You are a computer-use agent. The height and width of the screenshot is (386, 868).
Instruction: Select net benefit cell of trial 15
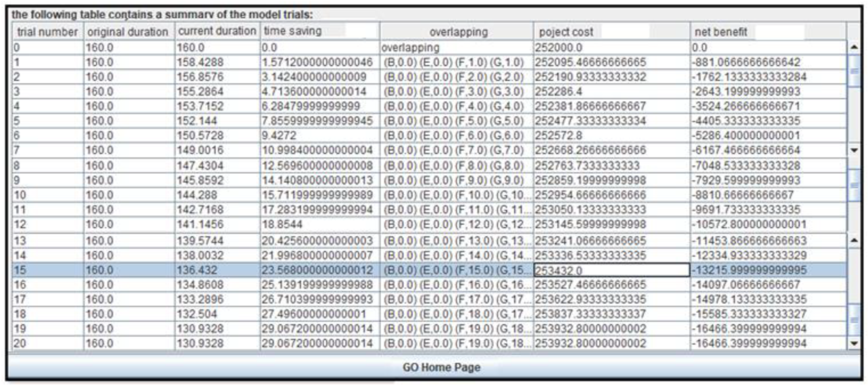[x=768, y=270]
